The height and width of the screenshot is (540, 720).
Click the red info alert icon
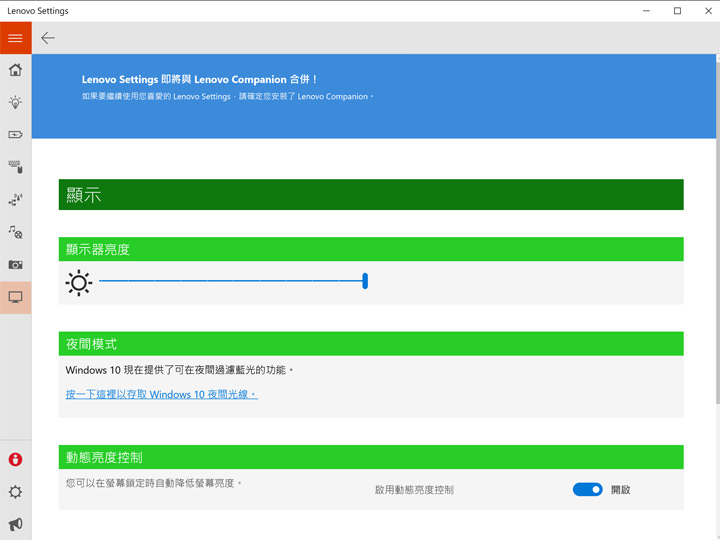[15, 460]
